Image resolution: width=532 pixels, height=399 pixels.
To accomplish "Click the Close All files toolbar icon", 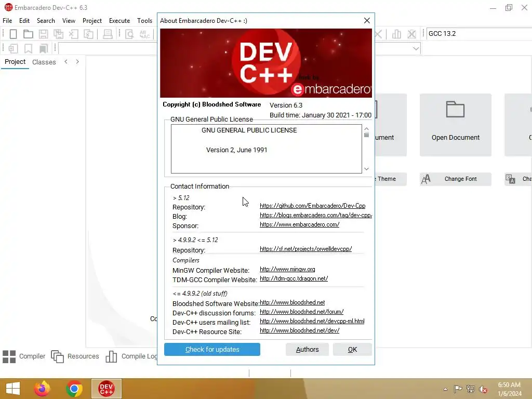I will 88,34.
